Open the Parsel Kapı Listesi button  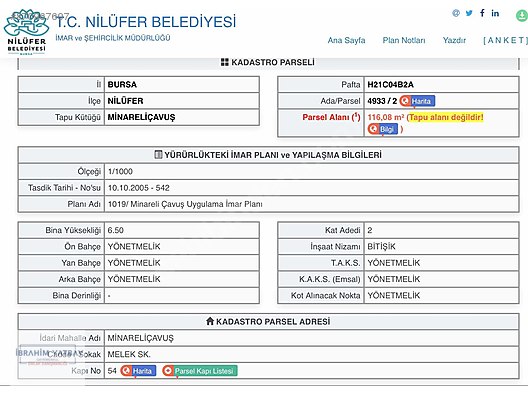pos(200,371)
